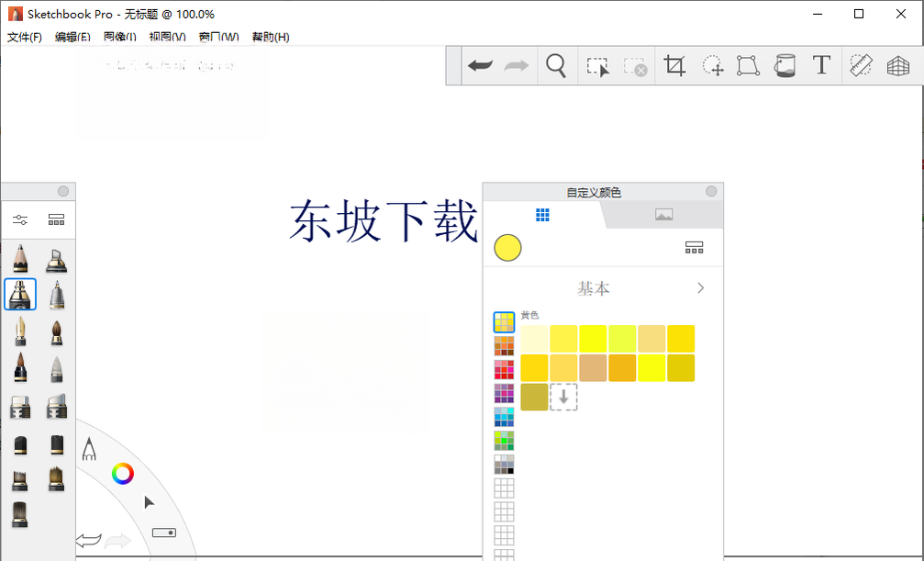Viewport: 924px width, 561px height.
Task: Toggle the Perspective grid guide
Action: coord(898,66)
